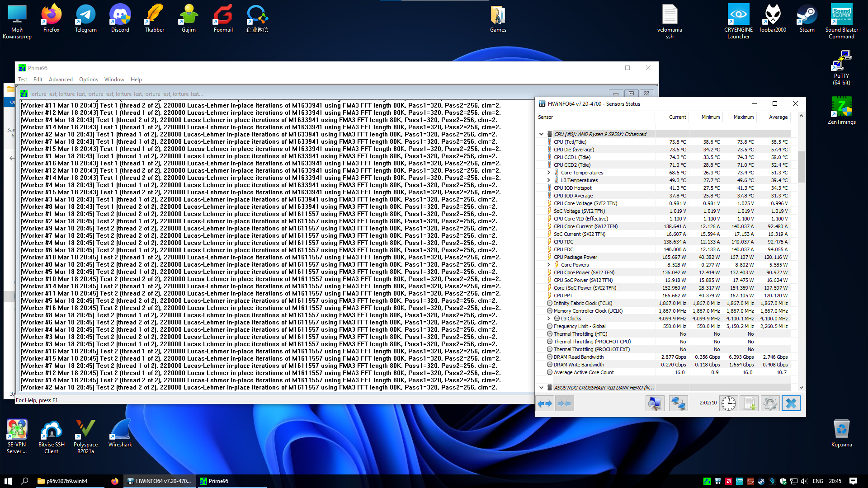Collapse the AMD Ryzen 9 5950X sensor section
Viewport: 868px width, 488px height.
point(541,134)
